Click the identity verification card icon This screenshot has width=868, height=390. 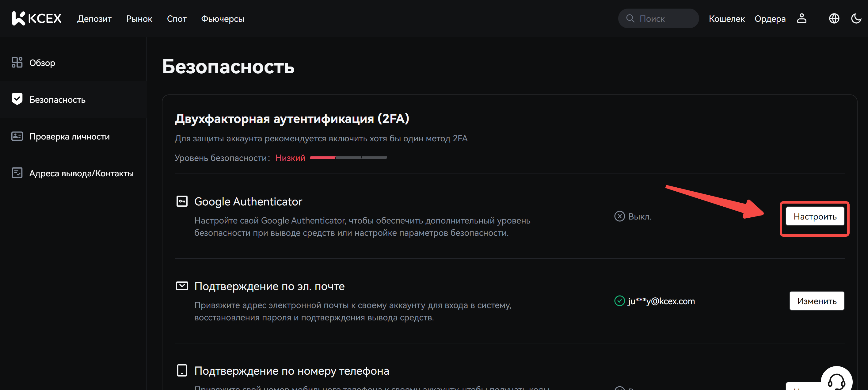(x=17, y=136)
